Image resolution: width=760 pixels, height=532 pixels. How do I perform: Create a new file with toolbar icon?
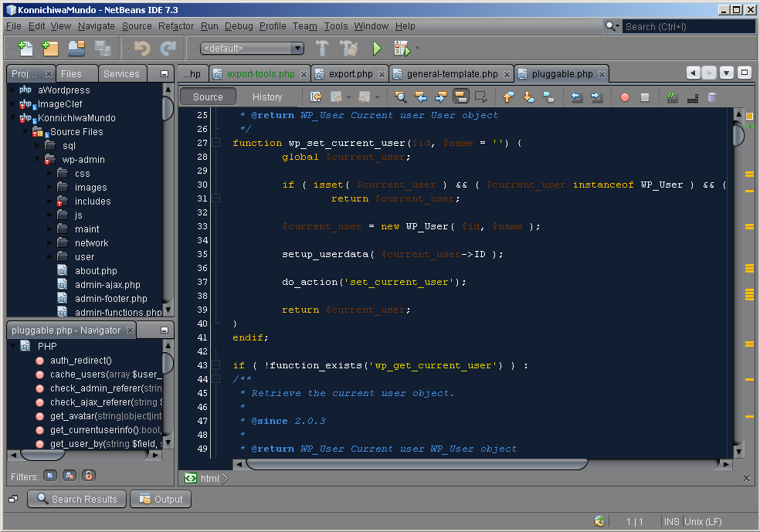point(25,48)
